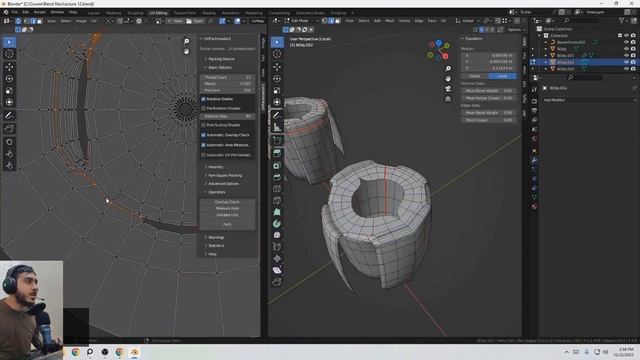
Task: Switch to the Texture Paint workspace tab
Action: click(184, 13)
